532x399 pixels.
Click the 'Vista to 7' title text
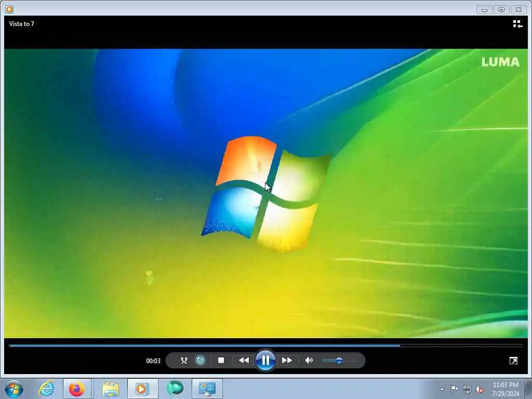pyautogui.click(x=22, y=24)
